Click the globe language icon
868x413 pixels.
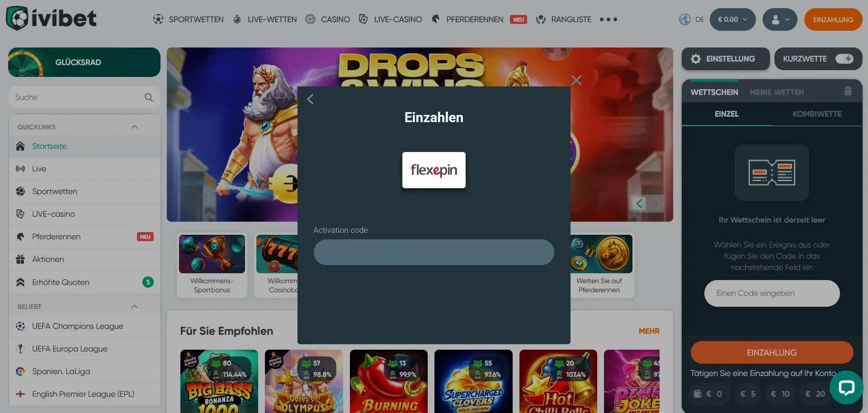tap(685, 19)
